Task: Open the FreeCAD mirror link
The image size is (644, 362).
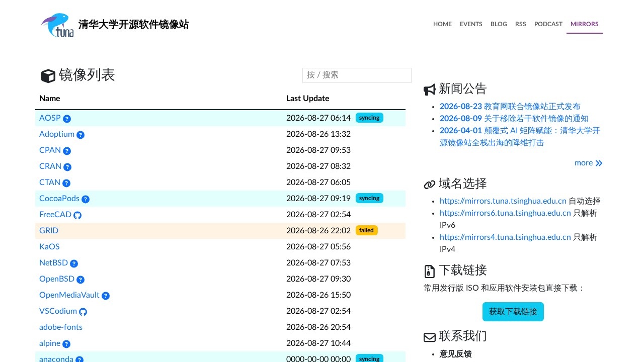Action: (55, 215)
